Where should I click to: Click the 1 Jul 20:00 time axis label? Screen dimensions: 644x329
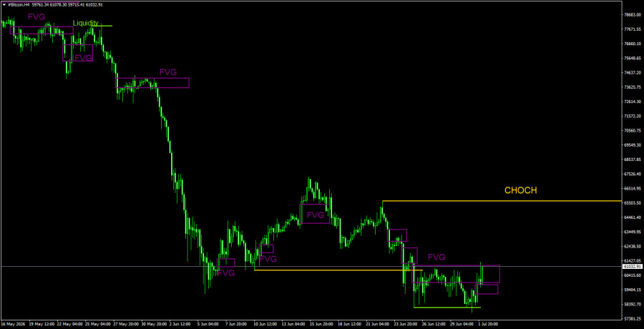pyautogui.click(x=488, y=324)
